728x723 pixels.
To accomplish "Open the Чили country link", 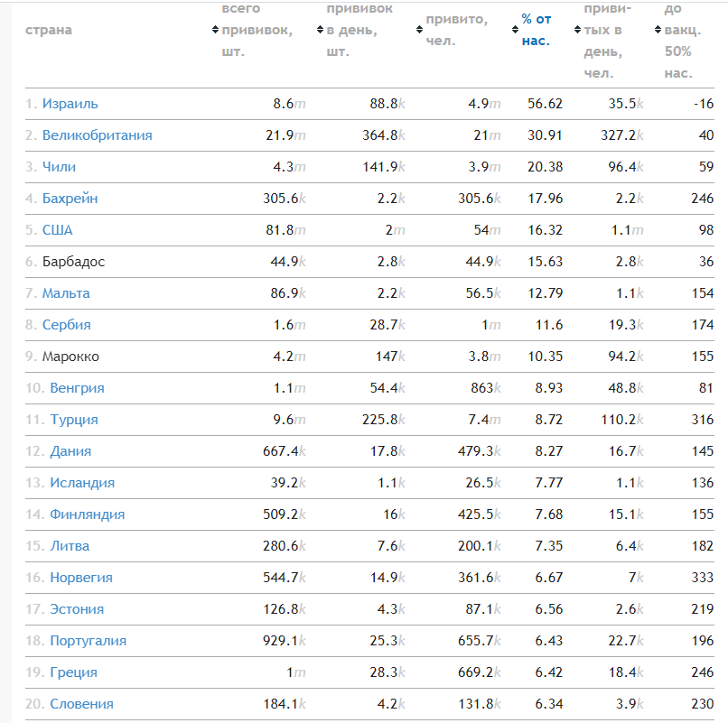I will coord(59,167).
